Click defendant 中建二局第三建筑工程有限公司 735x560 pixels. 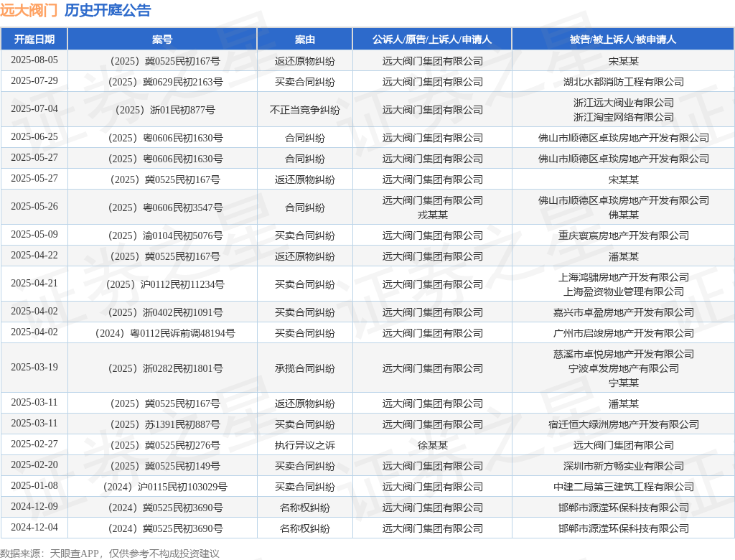(624, 487)
